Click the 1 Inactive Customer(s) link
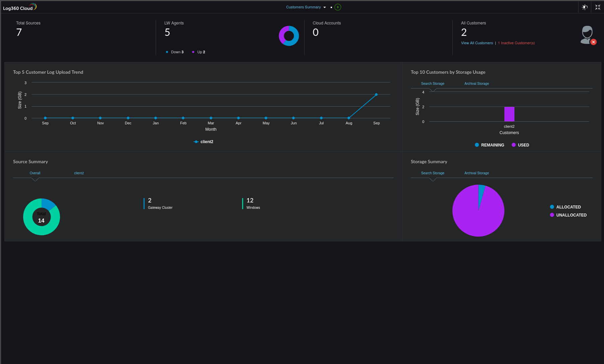 click(x=516, y=43)
